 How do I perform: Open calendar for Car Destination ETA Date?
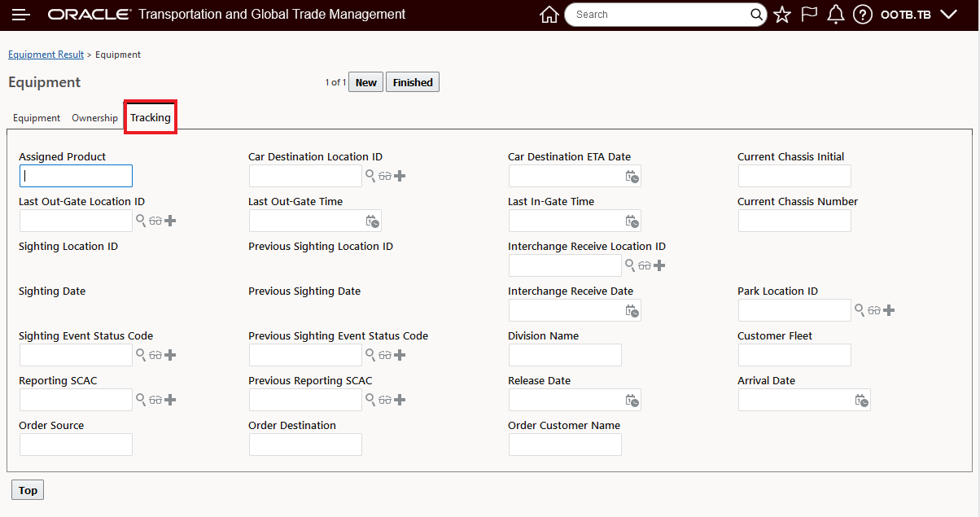point(632,176)
